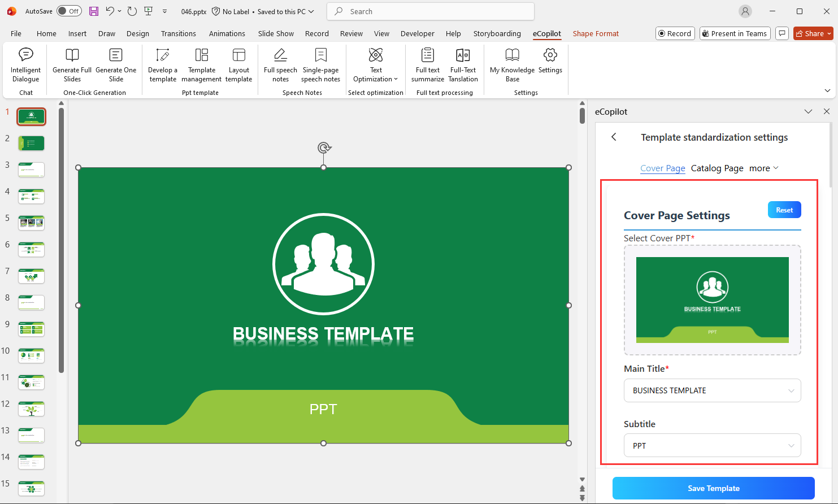Open My Knowledge Base
This screenshot has width=838, height=504.
click(x=512, y=65)
